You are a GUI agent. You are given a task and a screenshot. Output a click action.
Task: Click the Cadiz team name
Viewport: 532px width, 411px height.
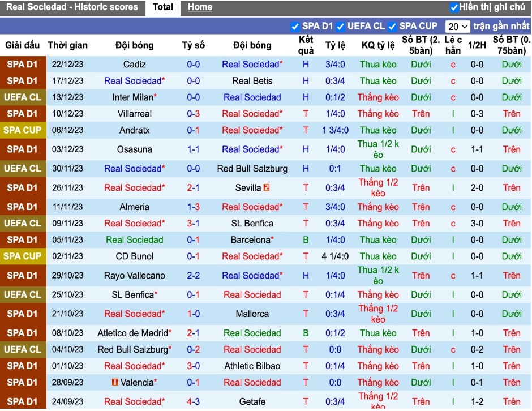pyautogui.click(x=134, y=64)
